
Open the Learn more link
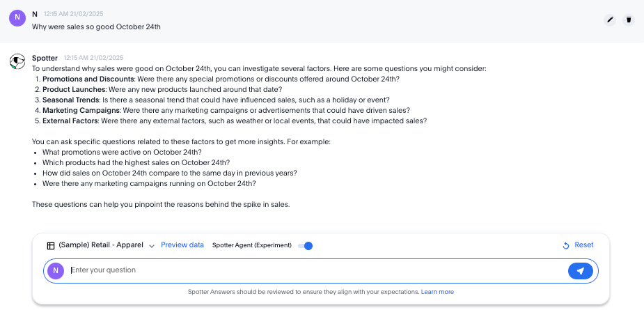(x=437, y=292)
